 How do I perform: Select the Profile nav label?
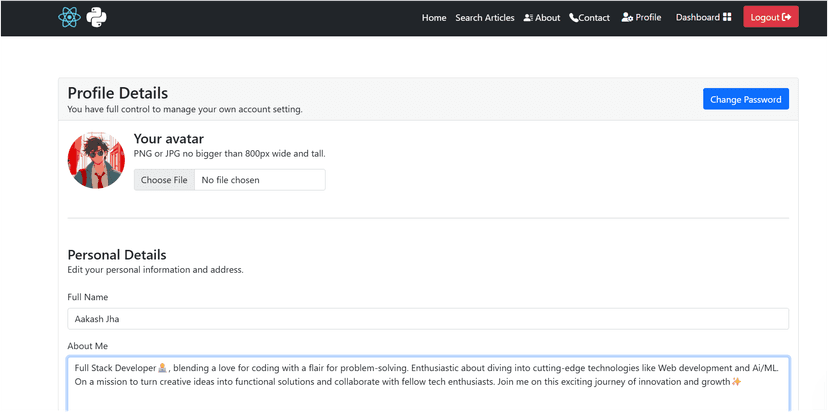(x=648, y=17)
